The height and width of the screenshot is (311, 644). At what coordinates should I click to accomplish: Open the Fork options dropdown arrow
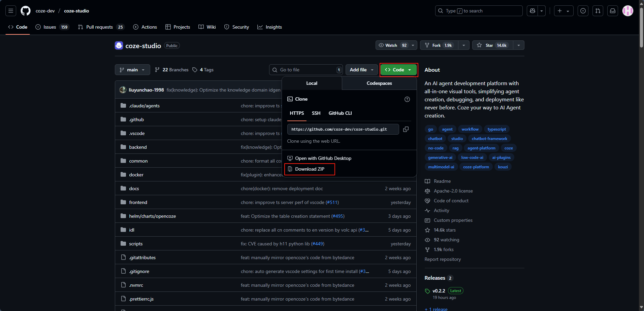tap(464, 45)
